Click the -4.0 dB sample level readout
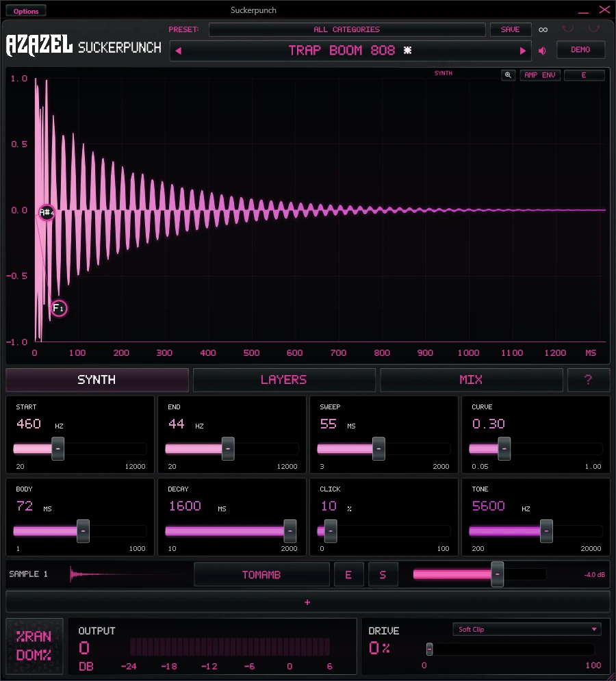Image resolution: width=616 pixels, height=681 pixels. click(x=594, y=575)
